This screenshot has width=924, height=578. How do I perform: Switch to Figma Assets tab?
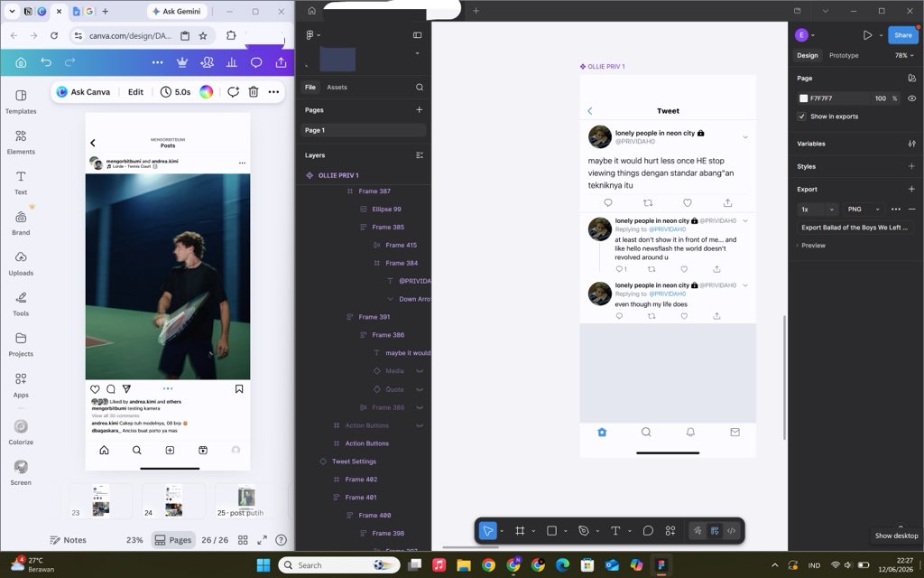pyautogui.click(x=337, y=88)
